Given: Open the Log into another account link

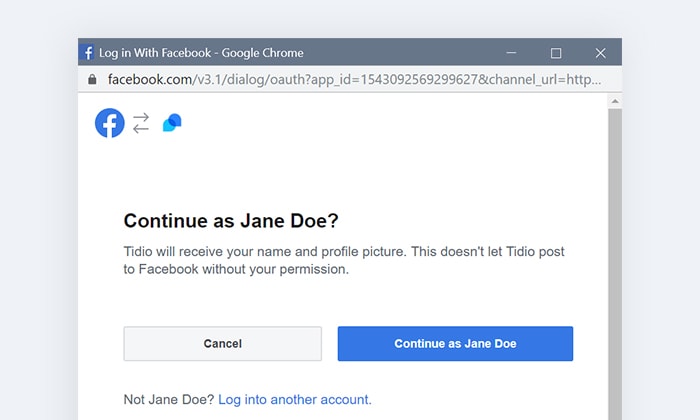Looking at the screenshot, I should (295, 399).
